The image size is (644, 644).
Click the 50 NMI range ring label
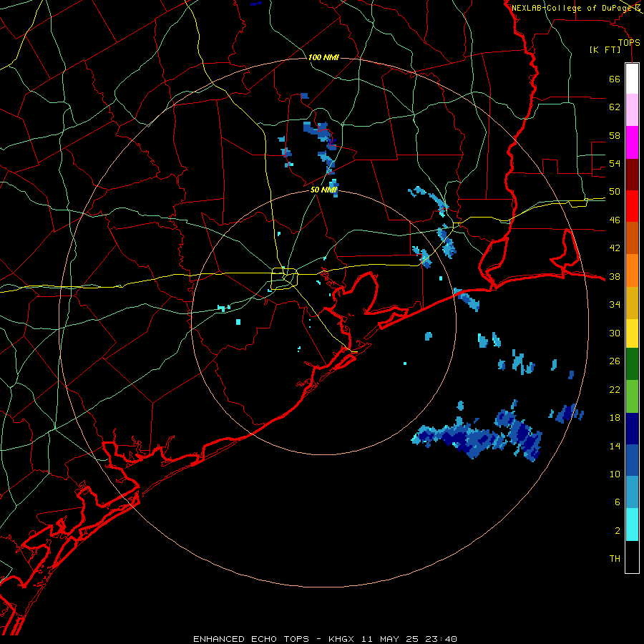323,190
